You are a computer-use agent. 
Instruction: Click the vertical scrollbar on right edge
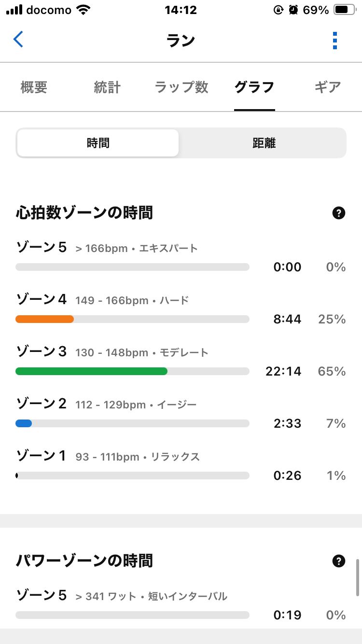pyautogui.click(x=357, y=577)
